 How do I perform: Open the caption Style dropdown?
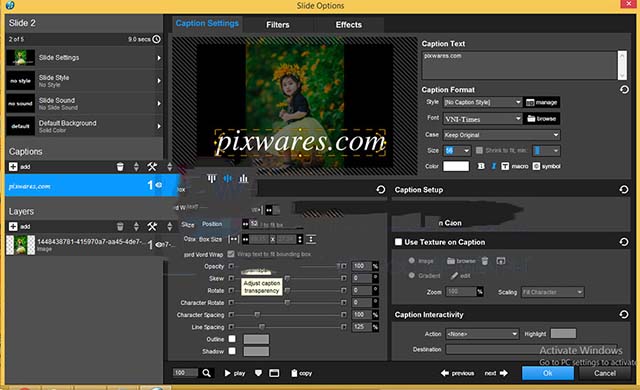(483, 102)
